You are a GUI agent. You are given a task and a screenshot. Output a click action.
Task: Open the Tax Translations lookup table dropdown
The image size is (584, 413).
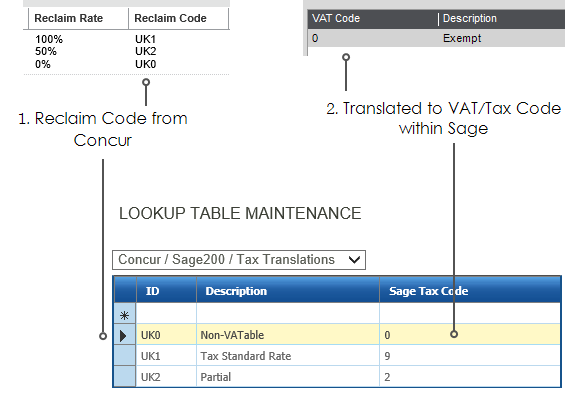pos(239,260)
